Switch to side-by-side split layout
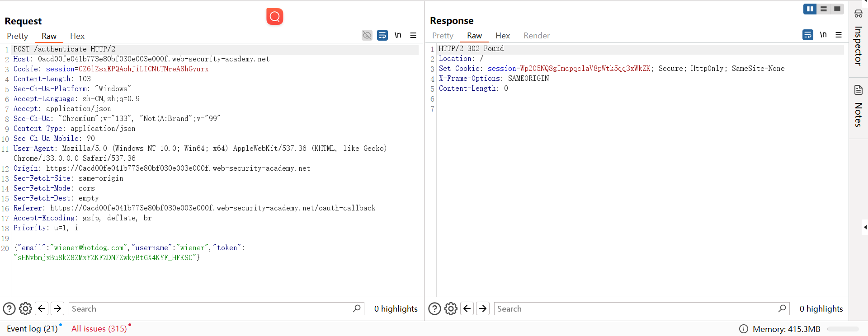This screenshot has width=868, height=336. coord(810,9)
